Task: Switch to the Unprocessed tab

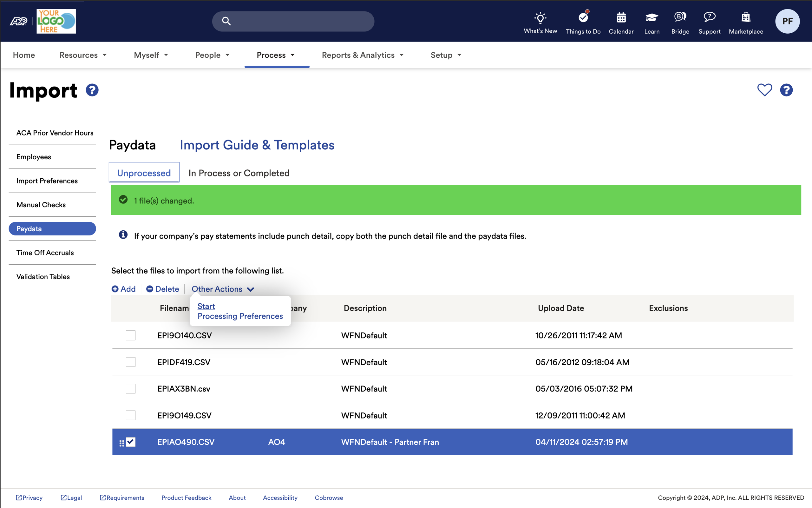Action: click(144, 173)
